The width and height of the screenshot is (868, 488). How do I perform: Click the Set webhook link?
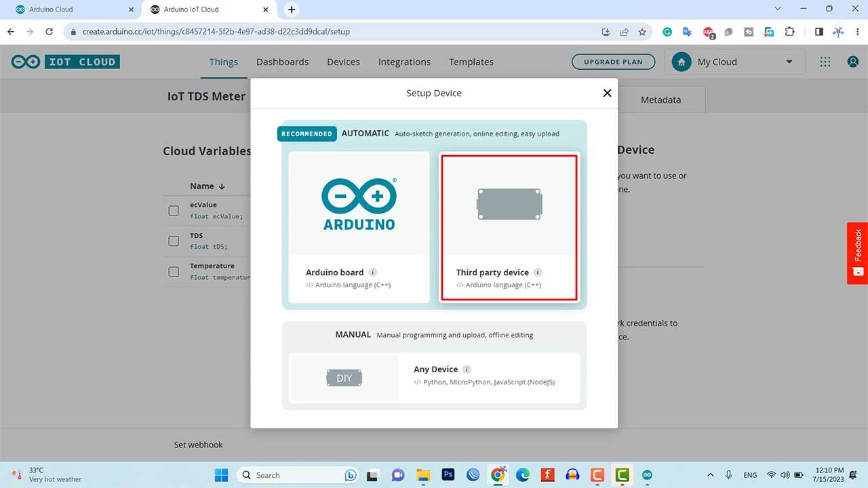pos(198,444)
